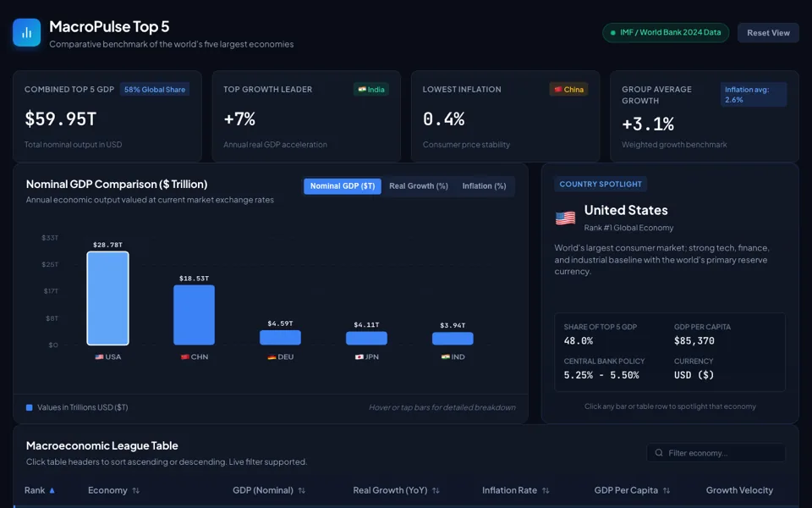Screen dimensions: 812x508
Task: Click the search magnifier icon in filter box
Action: pyautogui.click(x=659, y=453)
